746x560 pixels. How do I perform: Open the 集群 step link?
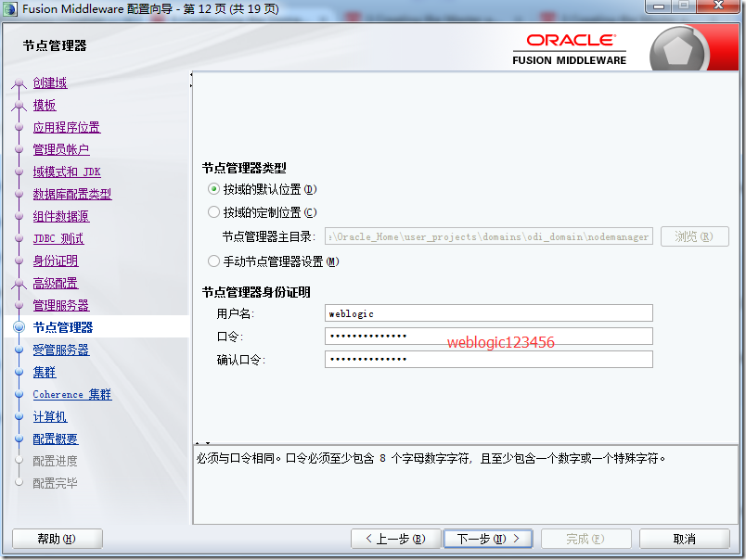click(x=45, y=372)
